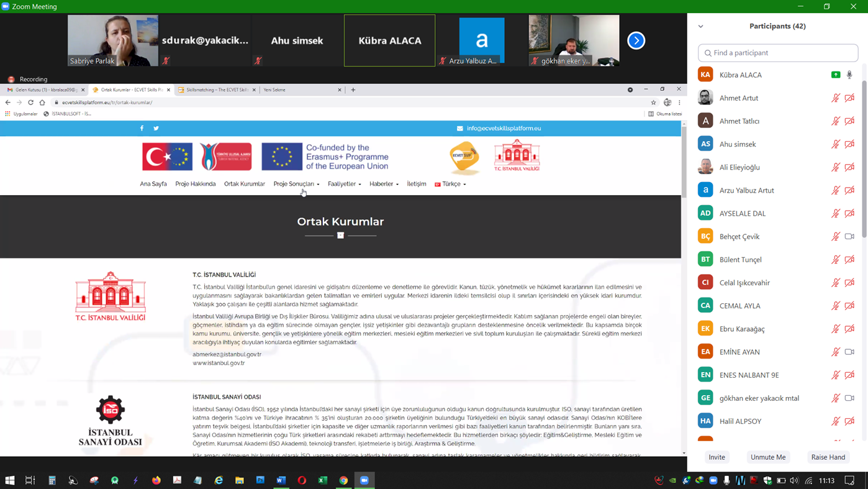This screenshot has width=868, height=489.
Task: Open the Ortak Kurumlar menu item
Action: pos(244,184)
